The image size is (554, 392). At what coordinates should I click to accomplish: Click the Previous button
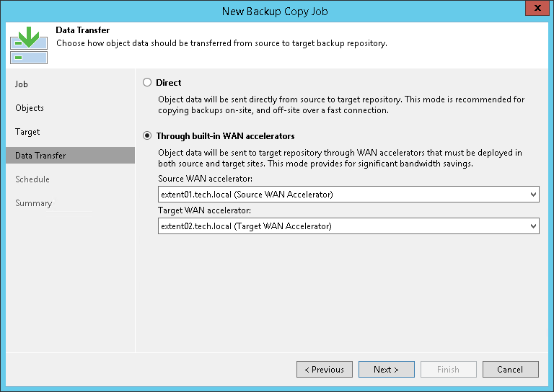[x=325, y=370]
